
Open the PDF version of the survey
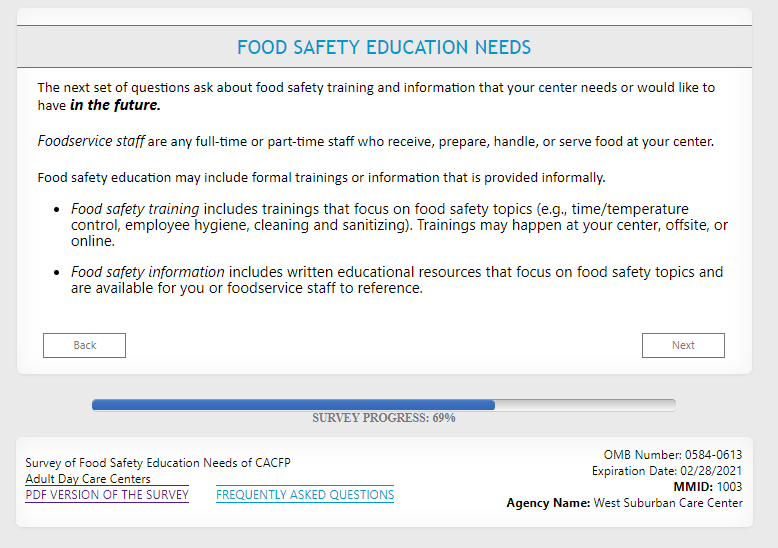[x=107, y=495]
